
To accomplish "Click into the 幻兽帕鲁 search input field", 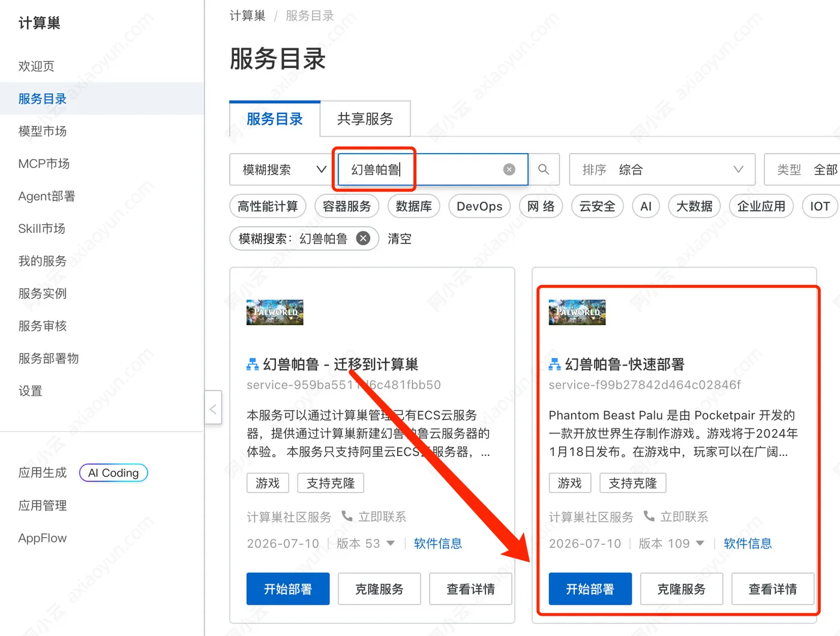I will click(420, 170).
